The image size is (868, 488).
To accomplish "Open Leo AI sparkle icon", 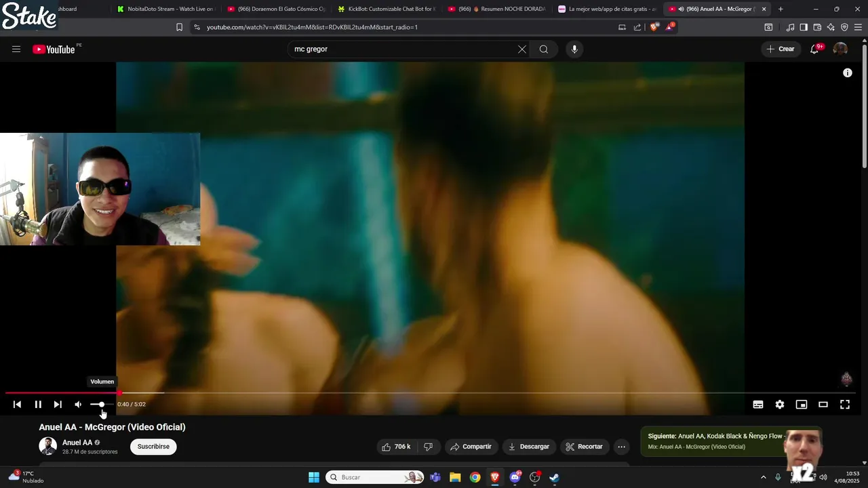I will tap(831, 27).
